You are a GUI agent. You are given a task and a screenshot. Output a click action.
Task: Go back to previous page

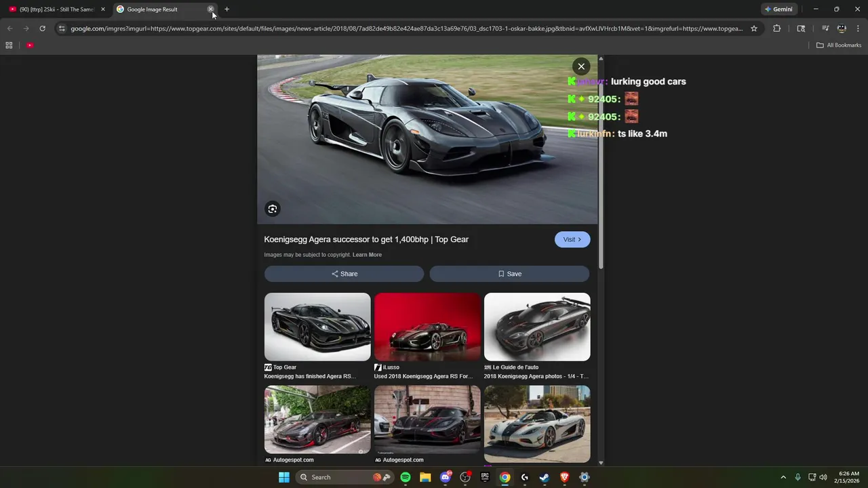tap(9, 28)
